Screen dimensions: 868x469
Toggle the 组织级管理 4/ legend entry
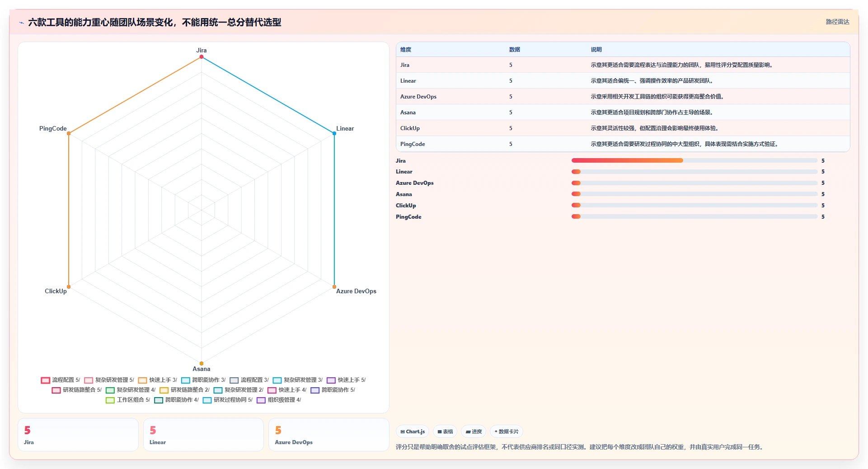pyautogui.click(x=279, y=400)
